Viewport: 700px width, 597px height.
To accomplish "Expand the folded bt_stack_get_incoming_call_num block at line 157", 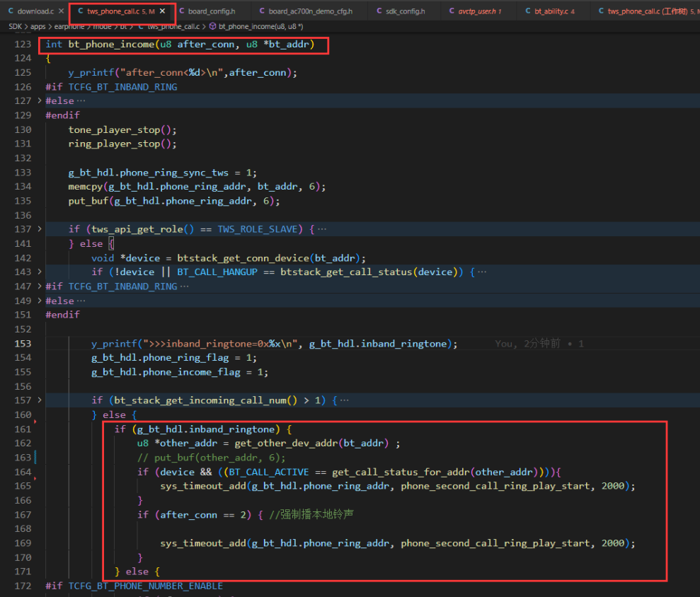I will pyautogui.click(x=40, y=400).
